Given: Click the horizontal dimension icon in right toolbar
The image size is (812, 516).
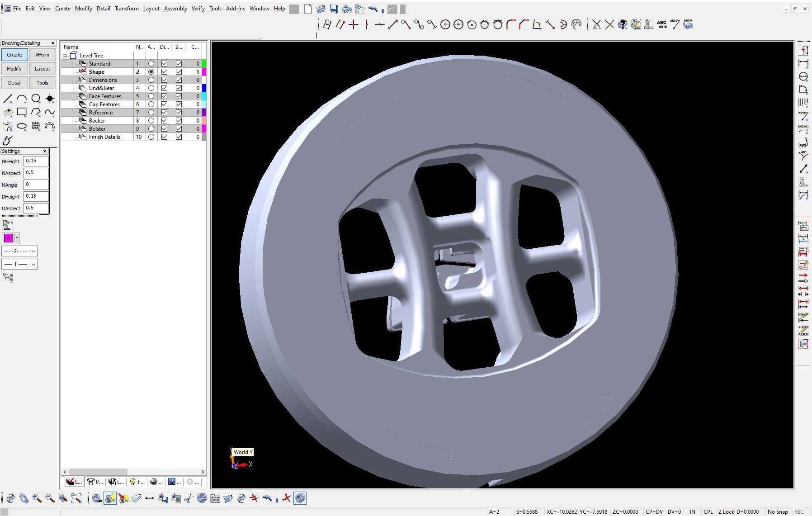Looking at the screenshot, I should [x=803, y=63].
